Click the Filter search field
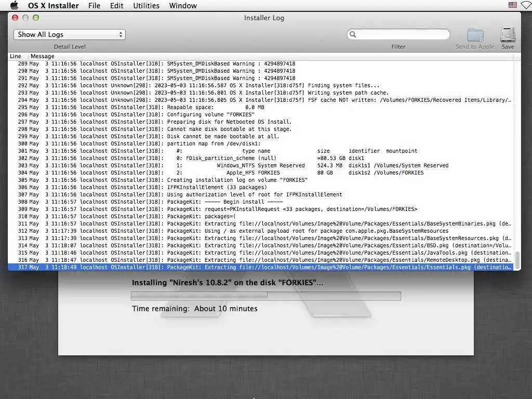 point(398,34)
